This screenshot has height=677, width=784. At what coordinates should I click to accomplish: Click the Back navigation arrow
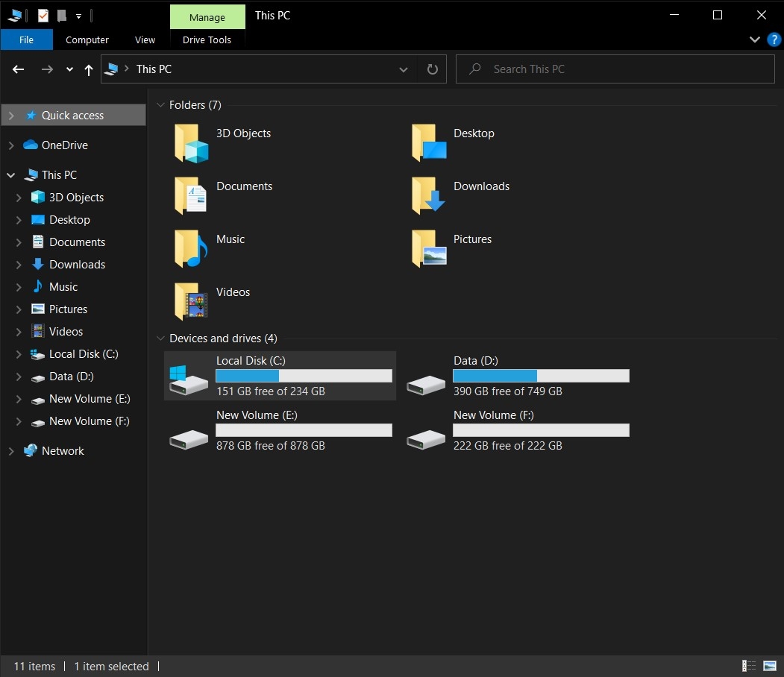point(18,69)
